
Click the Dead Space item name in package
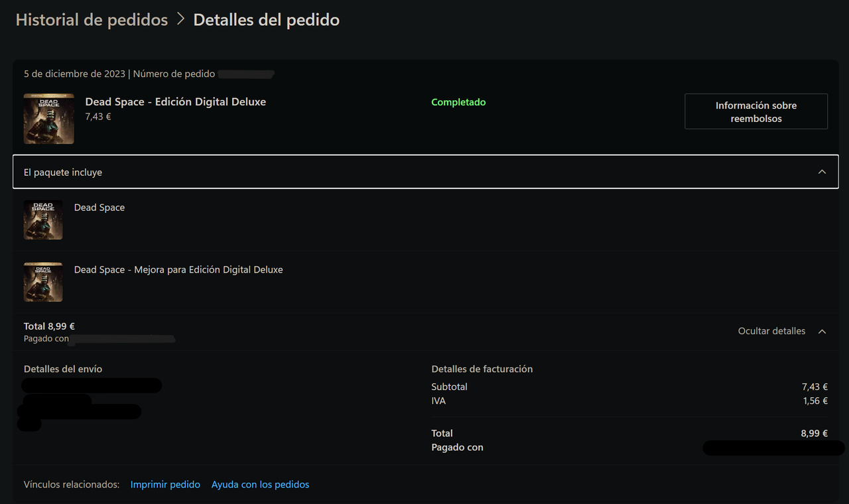tap(99, 208)
